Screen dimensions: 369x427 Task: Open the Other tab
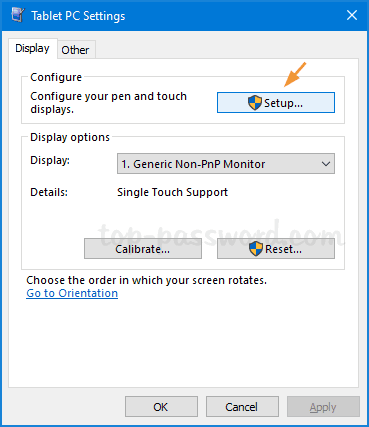(x=75, y=50)
